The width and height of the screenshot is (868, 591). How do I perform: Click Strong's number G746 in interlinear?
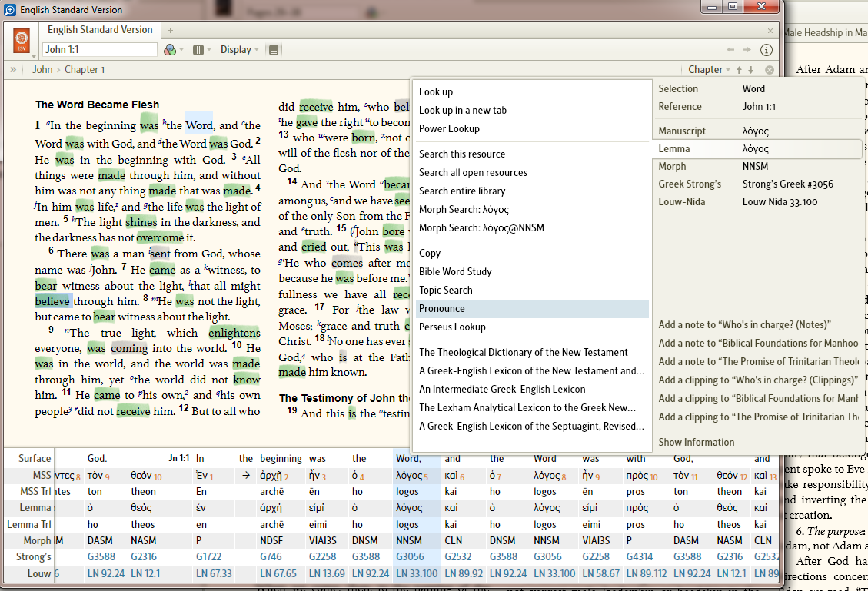271,556
